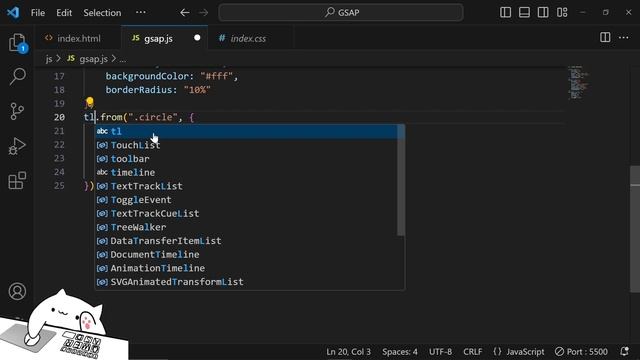Change encoding via 'UTF-8'
Image resolution: width=640 pixels, height=360 pixels.
(x=440, y=351)
